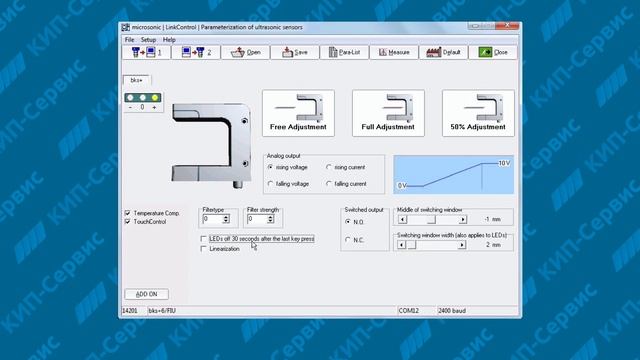Enable LEDs off 30 seconds after last key press
640x360 pixels.
pyautogui.click(x=203, y=239)
